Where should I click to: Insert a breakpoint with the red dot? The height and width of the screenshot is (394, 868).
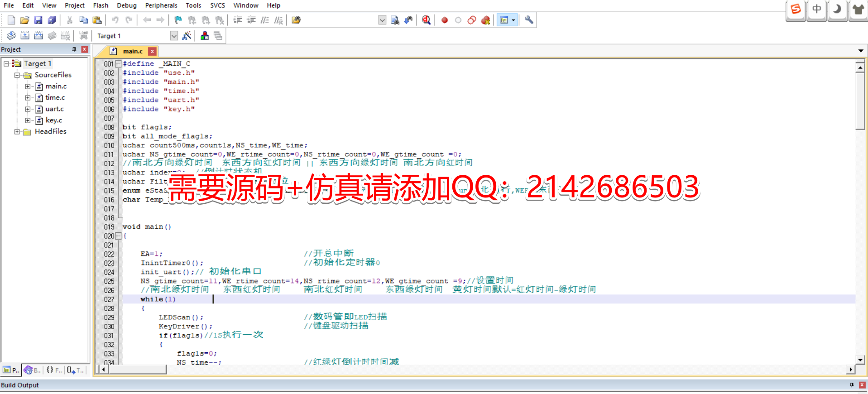(445, 20)
